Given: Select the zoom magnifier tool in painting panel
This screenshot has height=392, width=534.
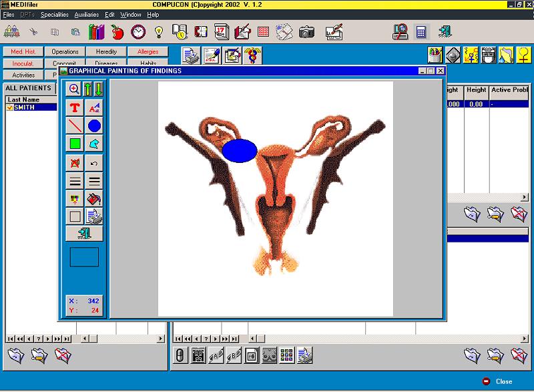Looking at the screenshot, I should point(74,89).
